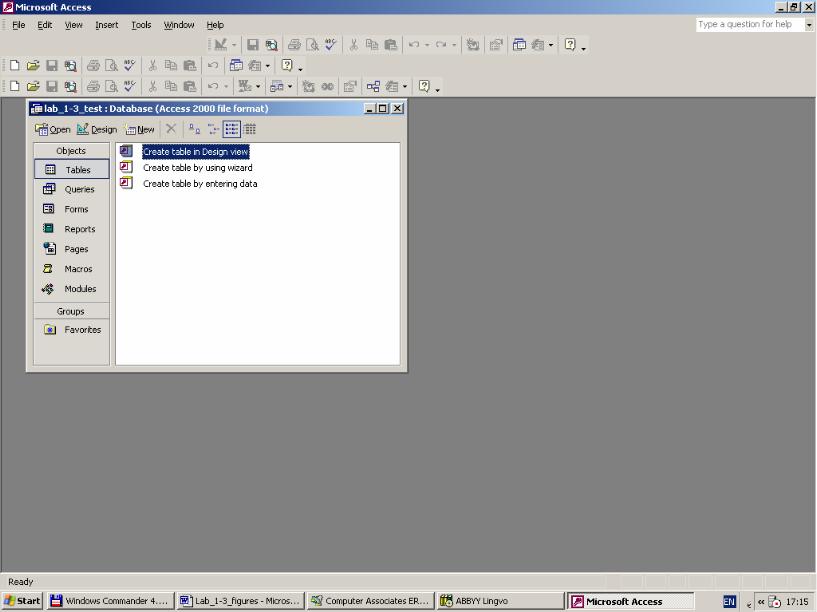Open the View dropdown arrow in top toolbar
Viewport: 817px width, 612px height.
coord(234,45)
